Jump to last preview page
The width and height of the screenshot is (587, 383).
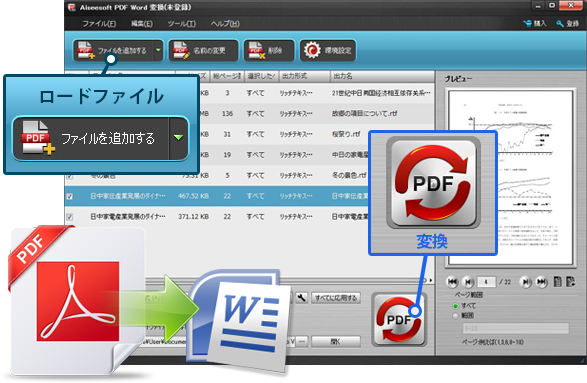(x=542, y=282)
